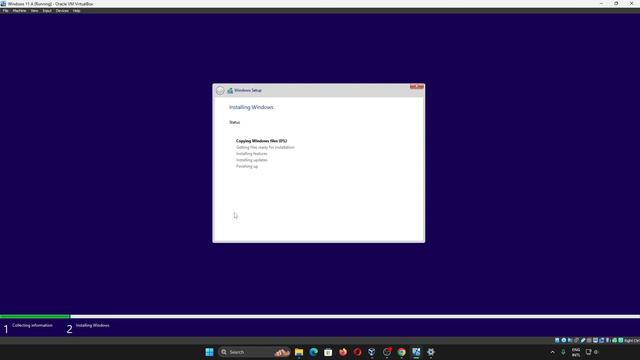The width and height of the screenshot is (640, 360).
Task: Open the network tray icon
Action: (x=589, y=352)
